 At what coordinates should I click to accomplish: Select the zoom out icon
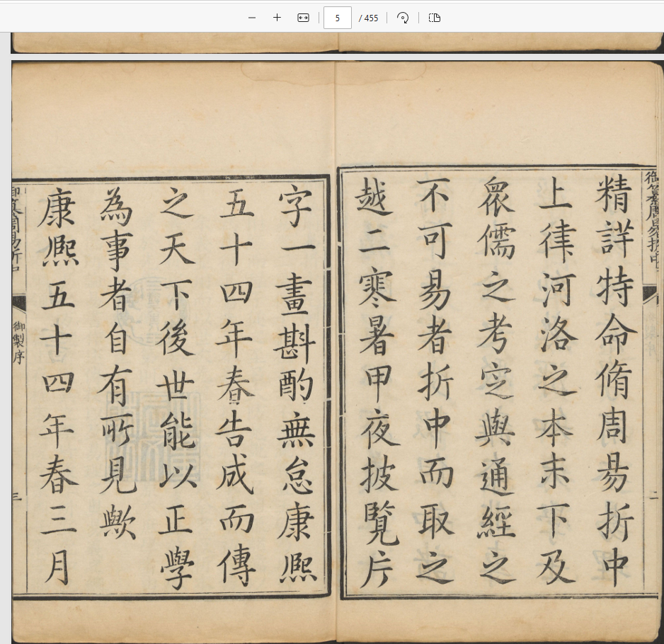[x=252, y=17]
